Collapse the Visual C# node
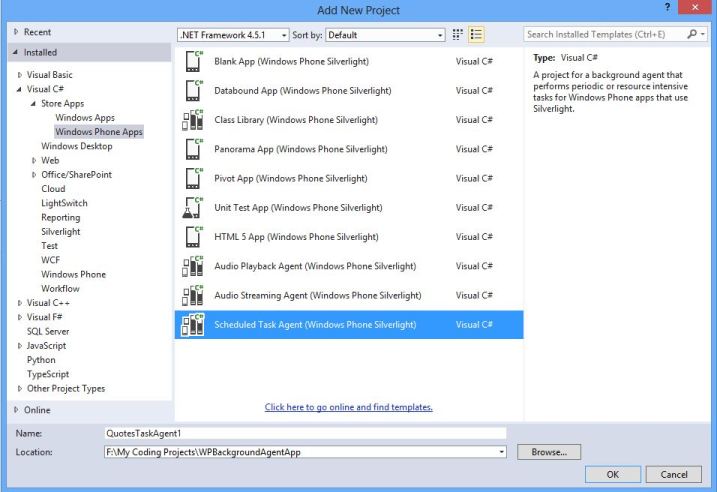717x492 pixels. pyautogui.click(x=19, y=89)
